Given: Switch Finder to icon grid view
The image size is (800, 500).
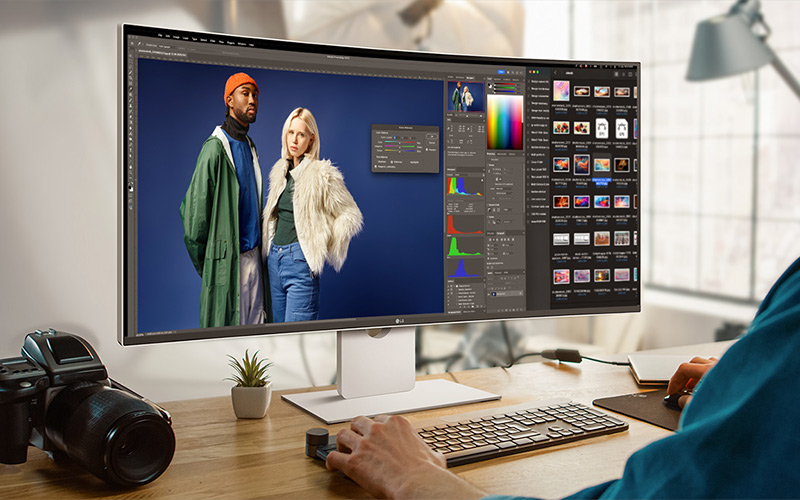Looking at the screenshot, I should 618,76.
